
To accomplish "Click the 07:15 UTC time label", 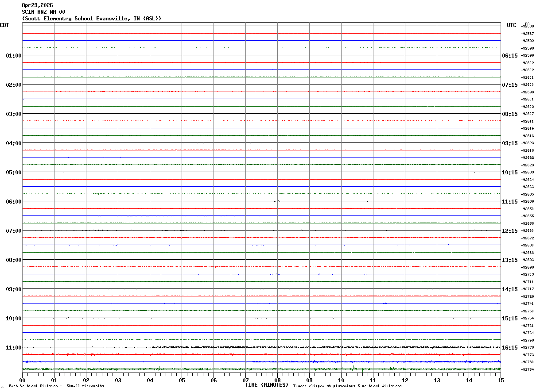I will 510,85.
